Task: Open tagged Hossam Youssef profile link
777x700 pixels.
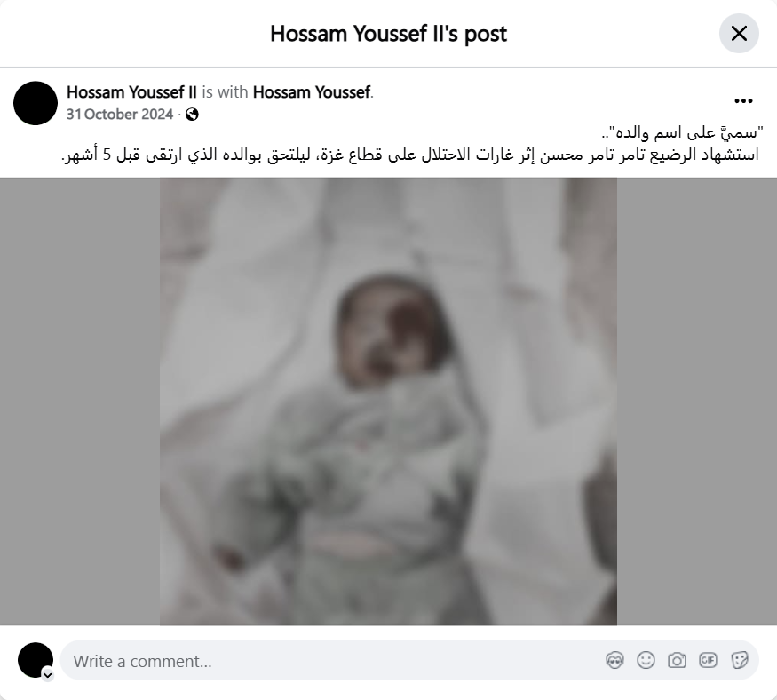Action: (x=312, y=92)
